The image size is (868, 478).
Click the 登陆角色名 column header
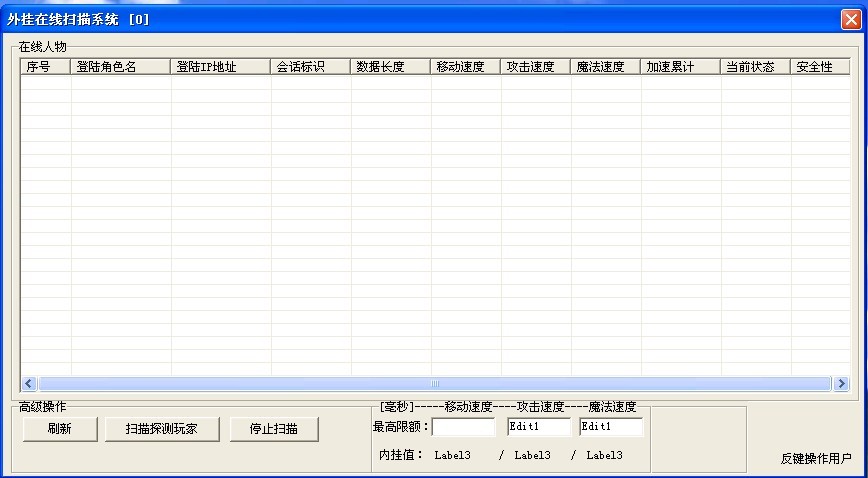tap(121, 67)
